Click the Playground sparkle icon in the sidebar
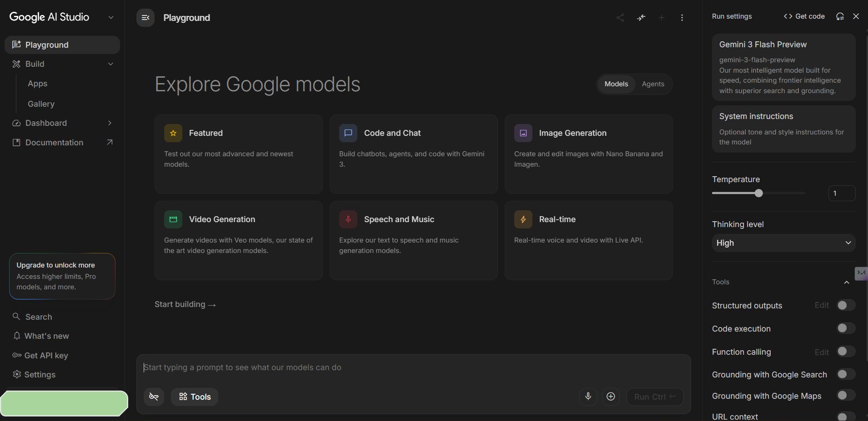This screenshot has width=868, height=421. point(16,45)
